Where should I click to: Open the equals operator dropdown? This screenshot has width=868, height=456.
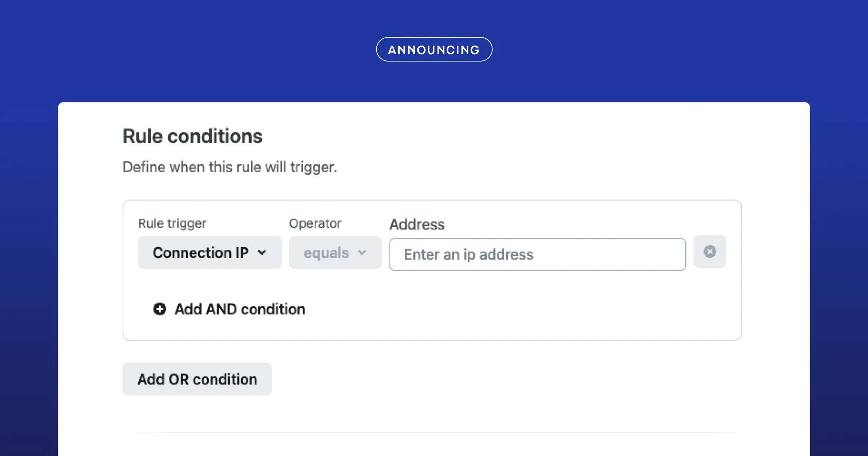point(335,253)
